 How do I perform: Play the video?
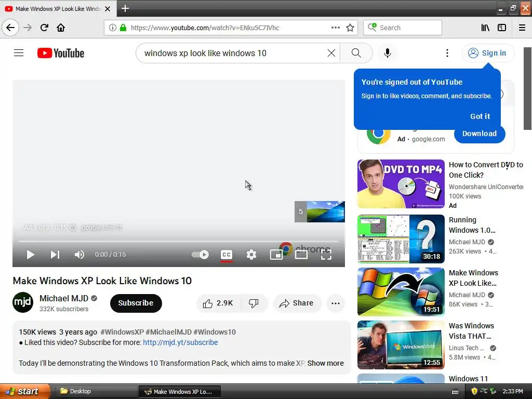[31, 255]
